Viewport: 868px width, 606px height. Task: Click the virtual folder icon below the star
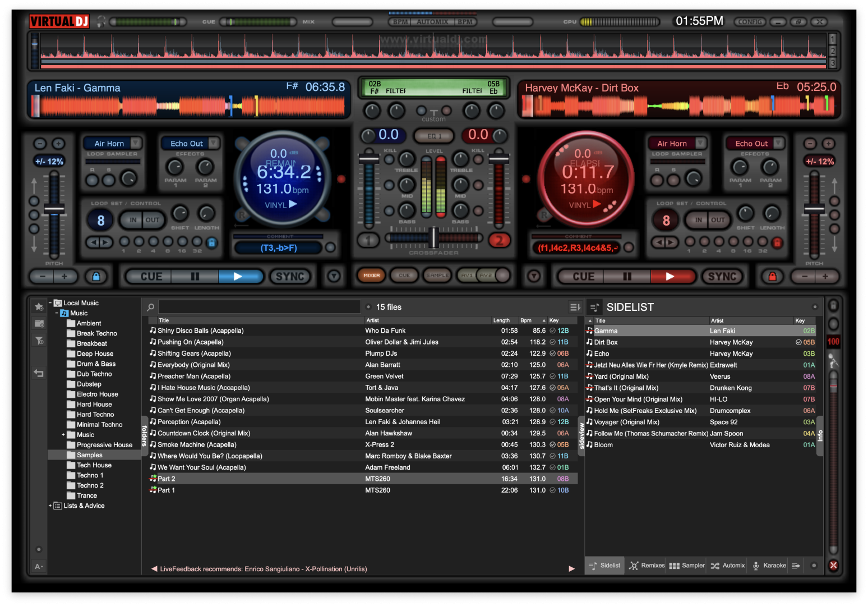[39, 324]
